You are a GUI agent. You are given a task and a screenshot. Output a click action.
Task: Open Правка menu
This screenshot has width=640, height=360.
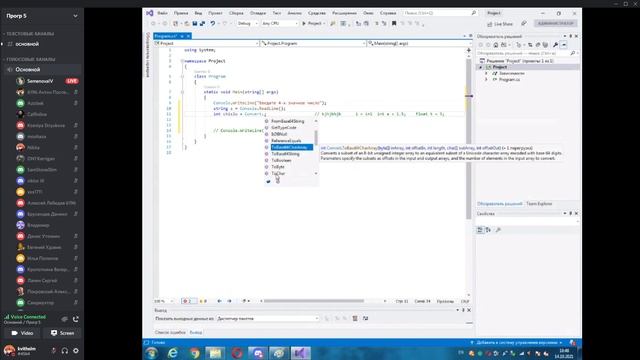pos(181,13)
